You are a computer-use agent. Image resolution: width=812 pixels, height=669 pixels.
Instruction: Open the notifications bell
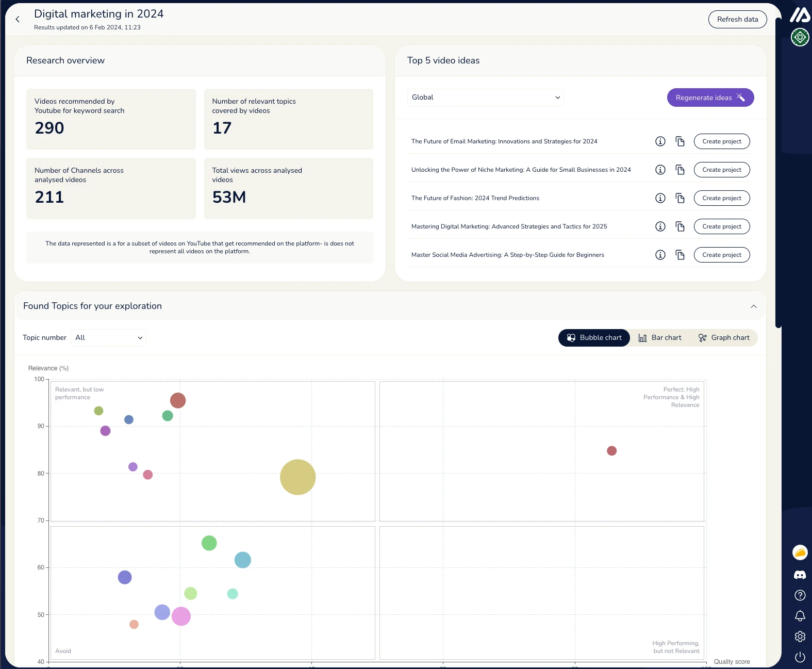click(x=800, y=616)
